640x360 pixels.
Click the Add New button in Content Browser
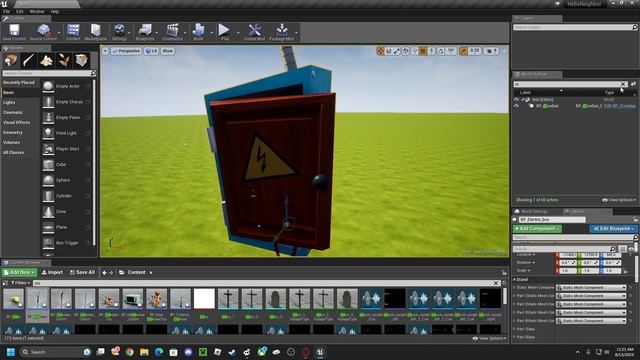pos(20,272)
